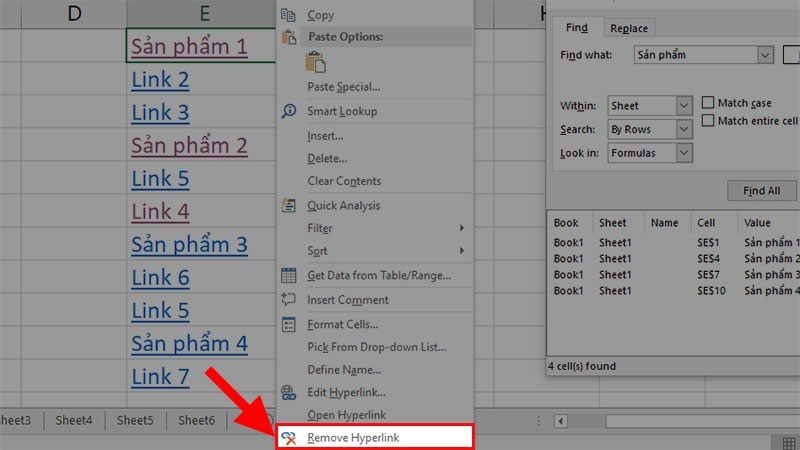Open the Sort submenu

coord(375,251)
